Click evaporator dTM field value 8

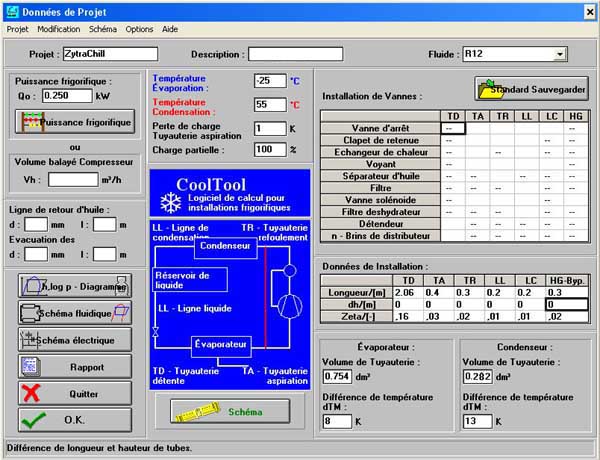click(337, 421)
